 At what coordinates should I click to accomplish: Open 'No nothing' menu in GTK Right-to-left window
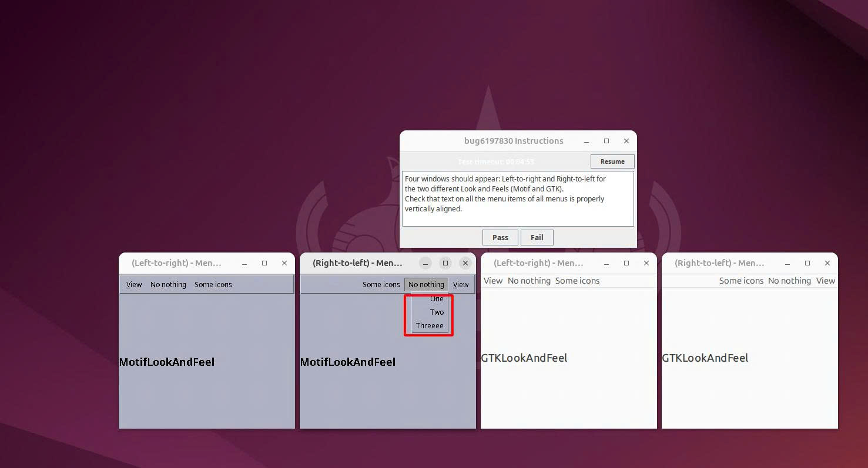[x=789, y=281]
